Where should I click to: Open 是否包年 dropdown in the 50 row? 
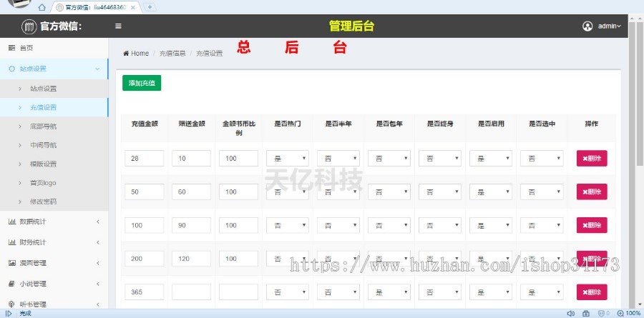click(x=389, y=192)
